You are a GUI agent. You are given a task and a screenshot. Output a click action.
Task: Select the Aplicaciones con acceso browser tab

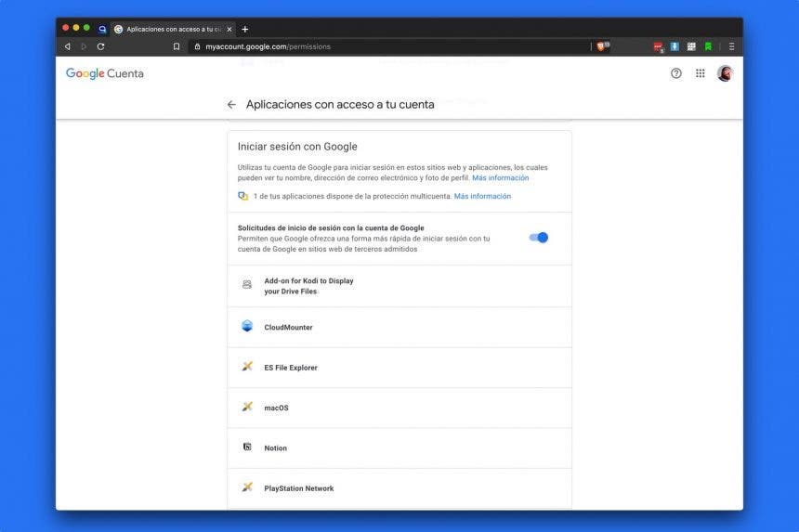point(172,29)
